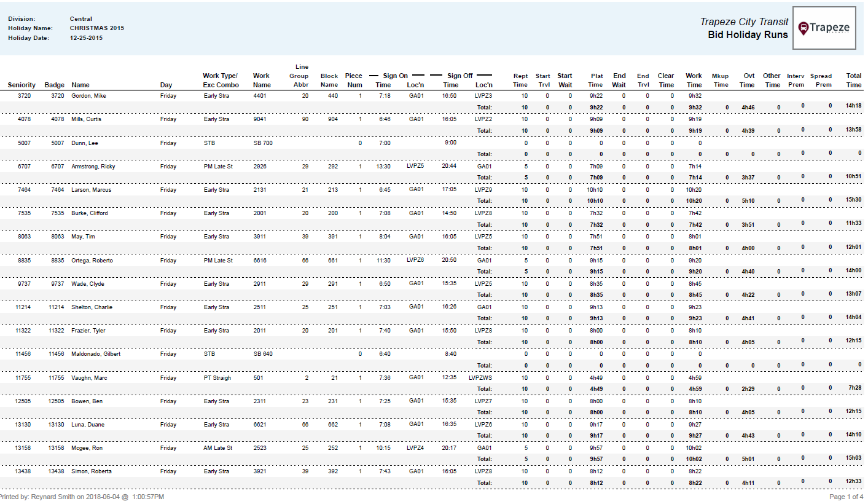Click the Page 1 of 4 indicator
The width and height of the screenshot is (868, 504).
846,496
